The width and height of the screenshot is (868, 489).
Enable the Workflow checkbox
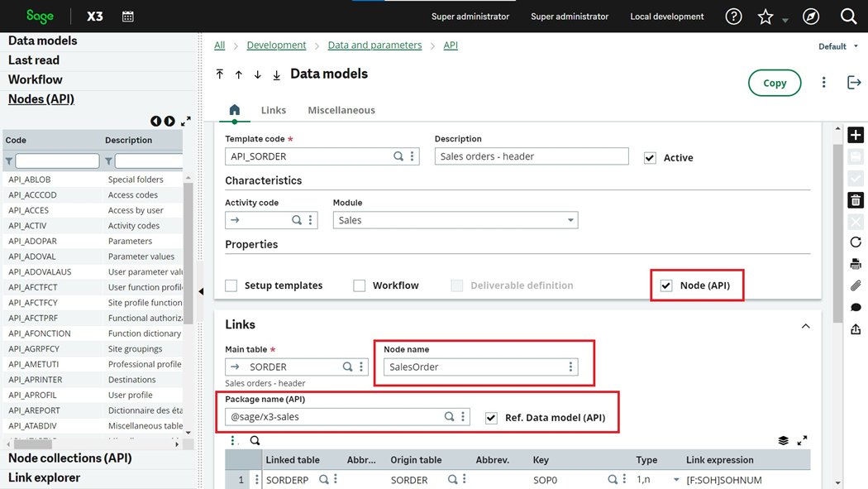[x=360, y=285]
